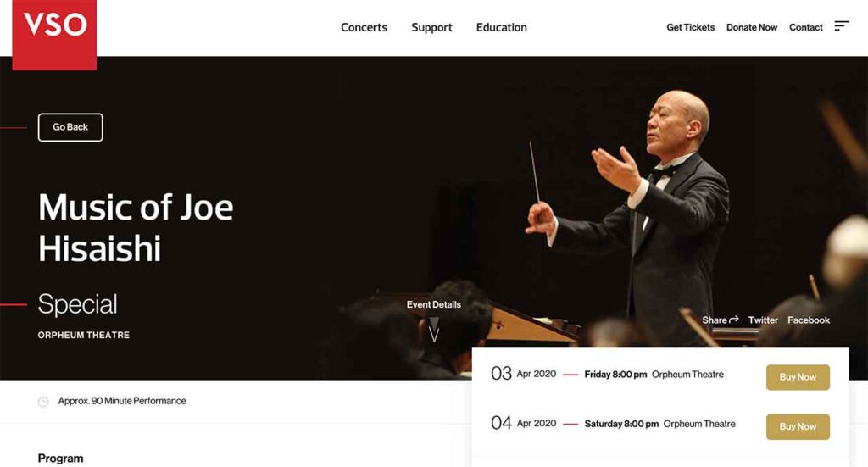Image resolution: width=868 pixels, height=467 pixels.
Task: Click the clock icon beside performance duration
Action: pos(43,402)
